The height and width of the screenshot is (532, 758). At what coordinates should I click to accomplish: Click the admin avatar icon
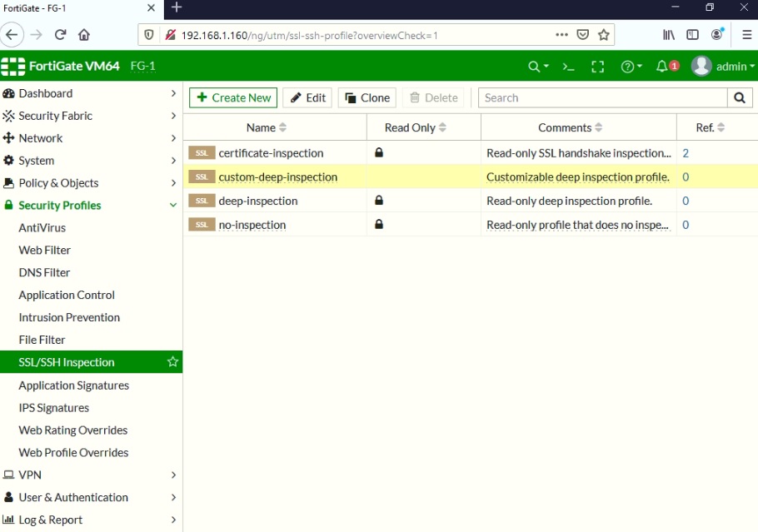point(701,66)
